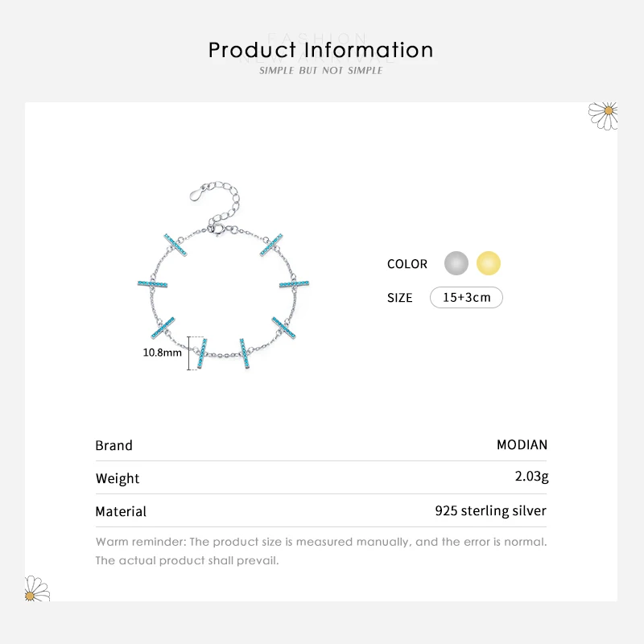Select the silver color swatch
This screenshot has width=644, height=644.
pyautogui.click(x=456, y=263)
